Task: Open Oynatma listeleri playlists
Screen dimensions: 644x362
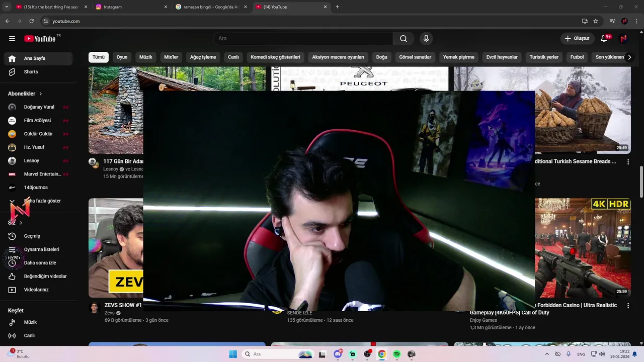Action: pos(38,249)
